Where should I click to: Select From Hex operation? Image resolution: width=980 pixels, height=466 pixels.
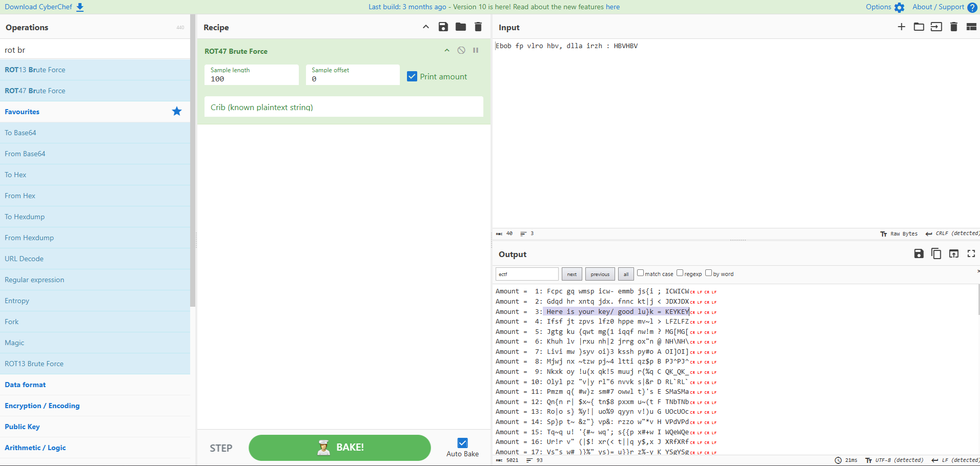(95, 196)
